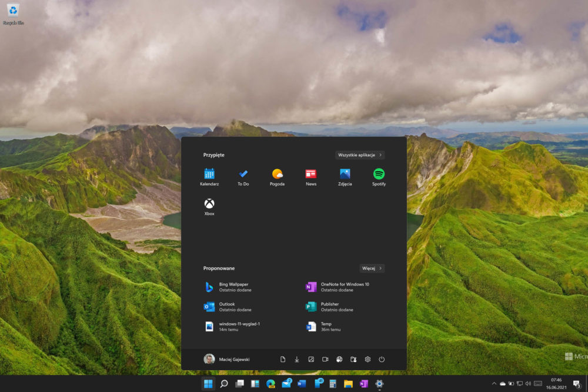Open volume speaker tray icon
This screenshot has height=392, width=588.
528,383
